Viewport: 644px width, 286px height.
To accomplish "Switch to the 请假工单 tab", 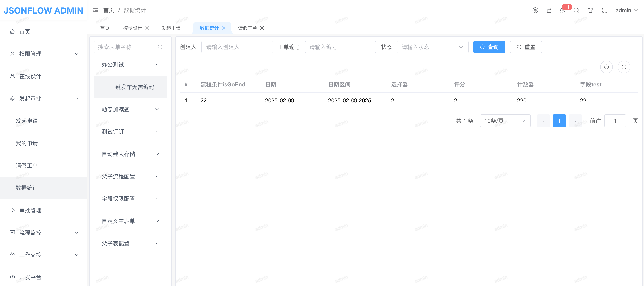I will 247,28.
